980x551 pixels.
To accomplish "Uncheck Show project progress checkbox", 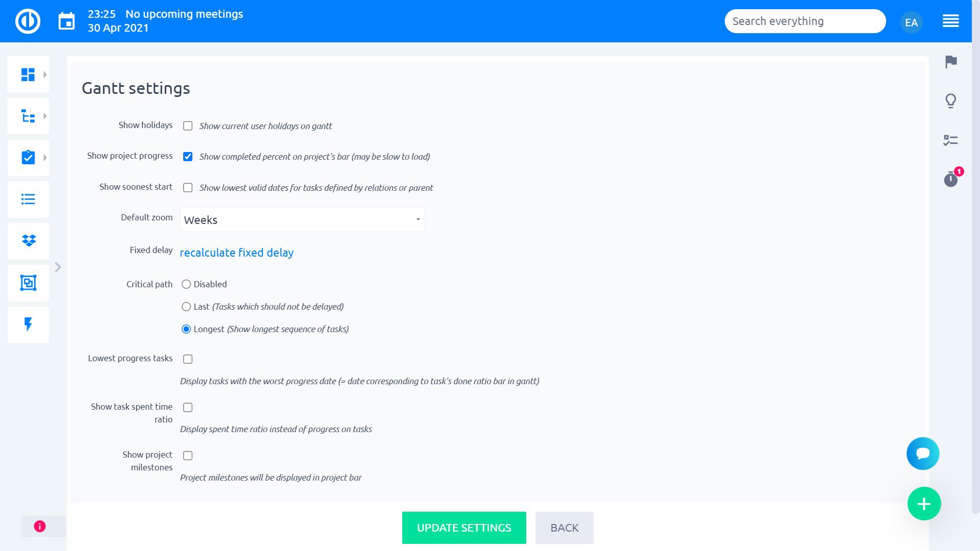I will (x=188, y=157).
